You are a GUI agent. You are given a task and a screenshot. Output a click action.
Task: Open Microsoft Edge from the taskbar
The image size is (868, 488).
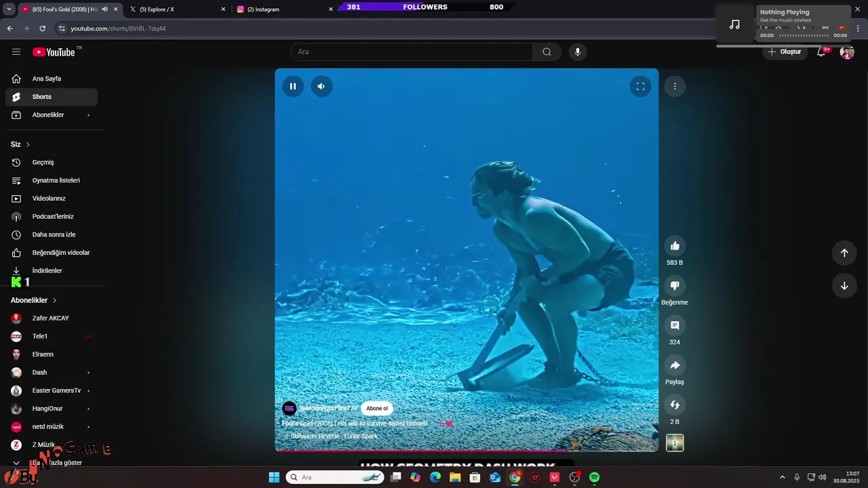tap(435, 477)
